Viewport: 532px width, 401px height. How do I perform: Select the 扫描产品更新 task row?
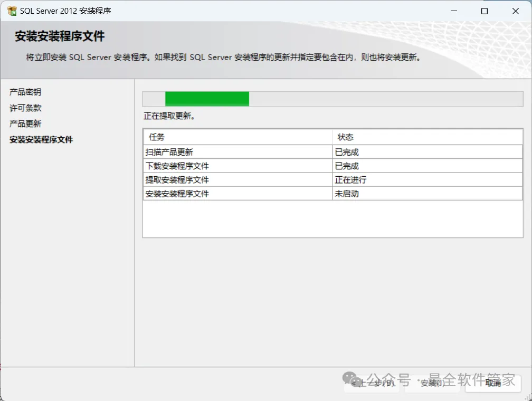point(332,152)
